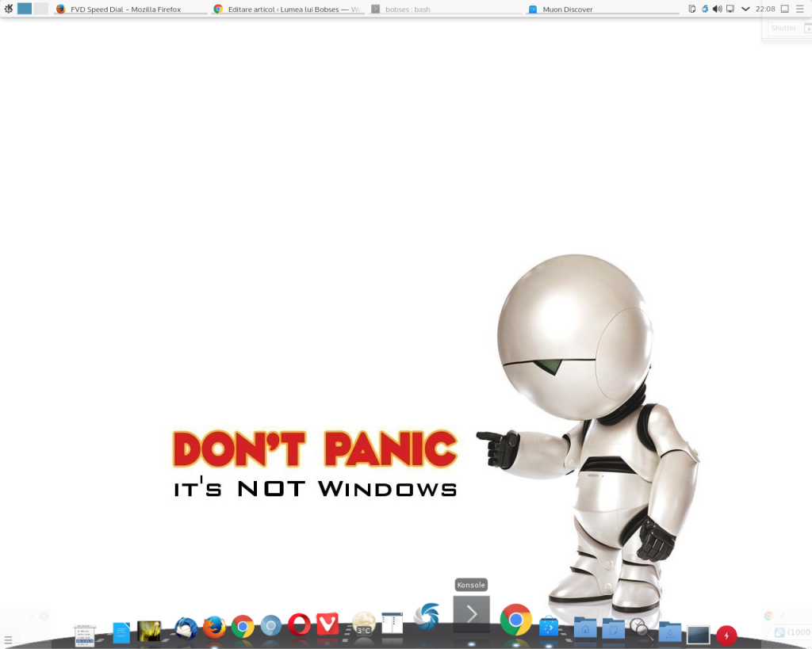812x649 pixels.
Task: Open the 3°C weather dock icon
Action: pyautogui.click(x=363, y=623)
